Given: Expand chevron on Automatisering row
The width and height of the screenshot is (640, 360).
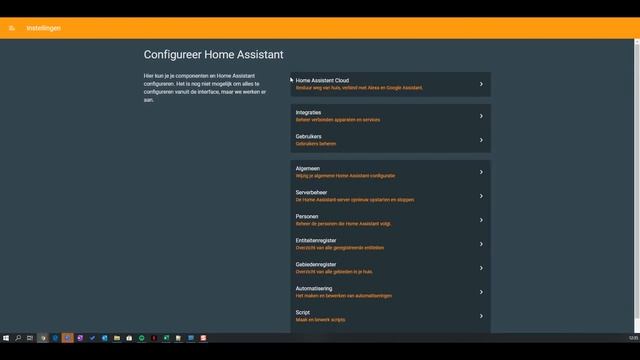Looking at the screenshot, I should pyautogui.click(x=481, y=292).
